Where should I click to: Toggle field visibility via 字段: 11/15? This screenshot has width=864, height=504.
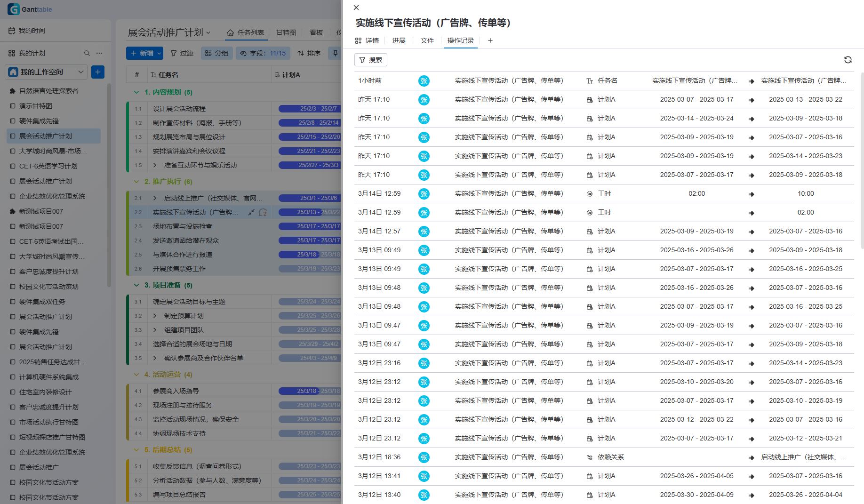(263, 53)
